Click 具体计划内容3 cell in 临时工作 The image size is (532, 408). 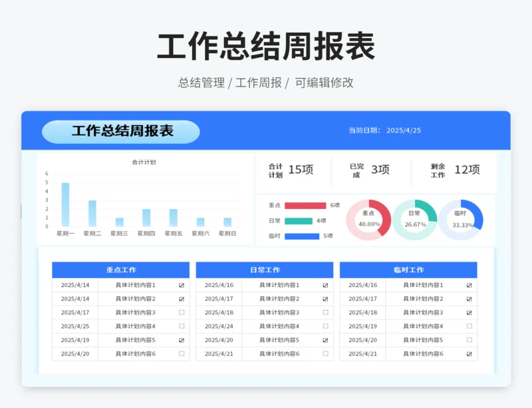coord(423,313)
